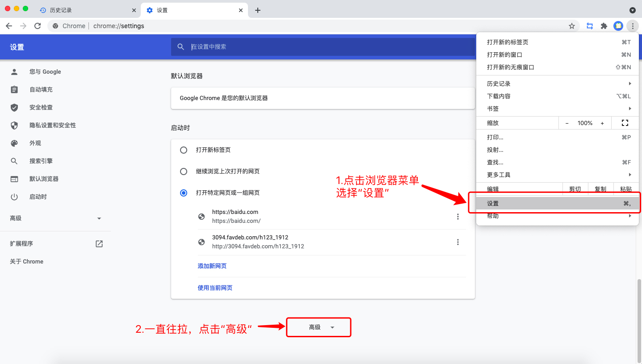The width and height of the screenshot is (642, 364).
Task: Select the 打开新标签页 startup option
Action: point(183,150)
